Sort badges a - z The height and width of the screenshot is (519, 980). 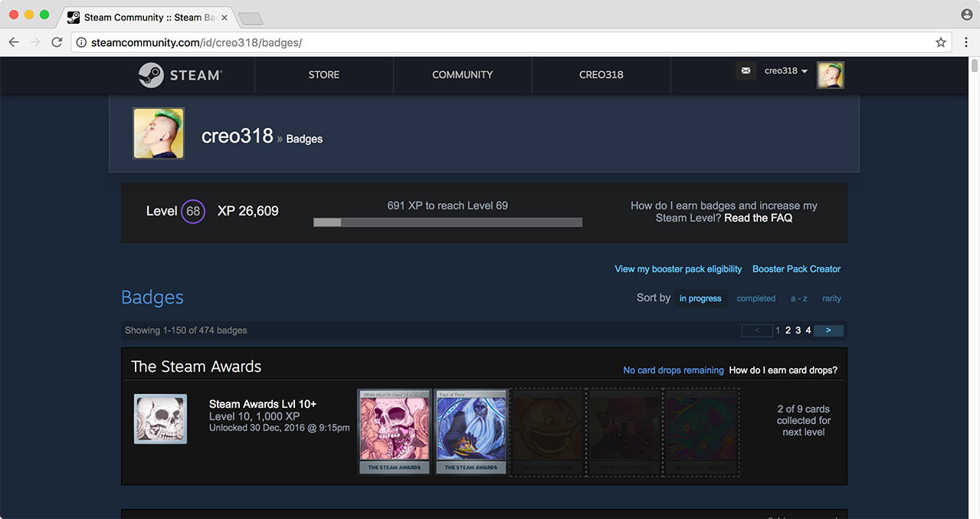pos(799,299)
